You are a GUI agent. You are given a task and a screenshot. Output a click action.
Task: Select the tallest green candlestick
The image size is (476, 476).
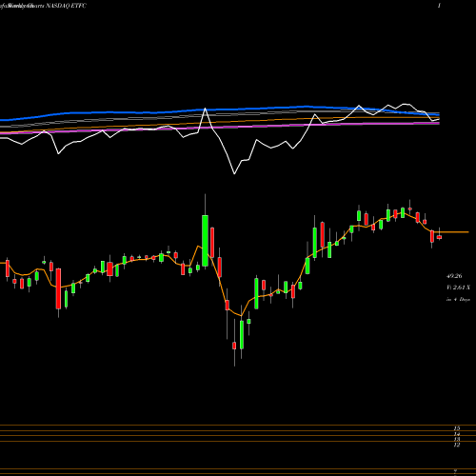coord(206,241)
